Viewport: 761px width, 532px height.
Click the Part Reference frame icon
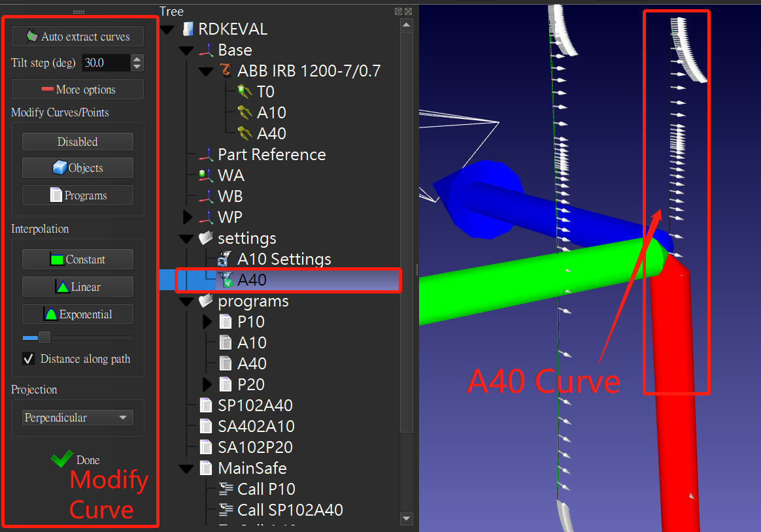[x=206, y=154]
